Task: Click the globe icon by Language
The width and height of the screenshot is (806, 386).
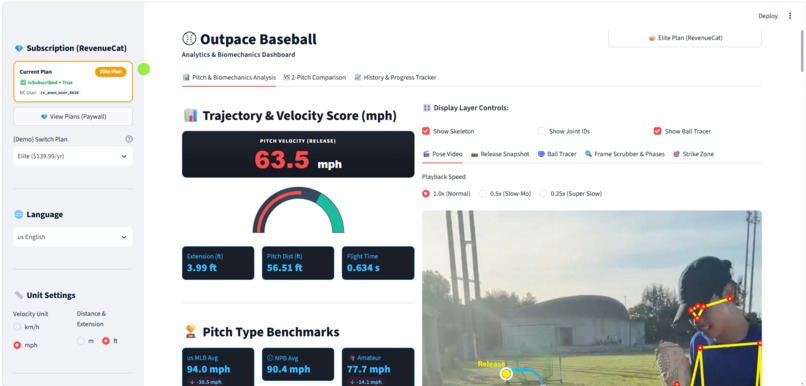Action: pyautogui.click(x=19, y=214)
